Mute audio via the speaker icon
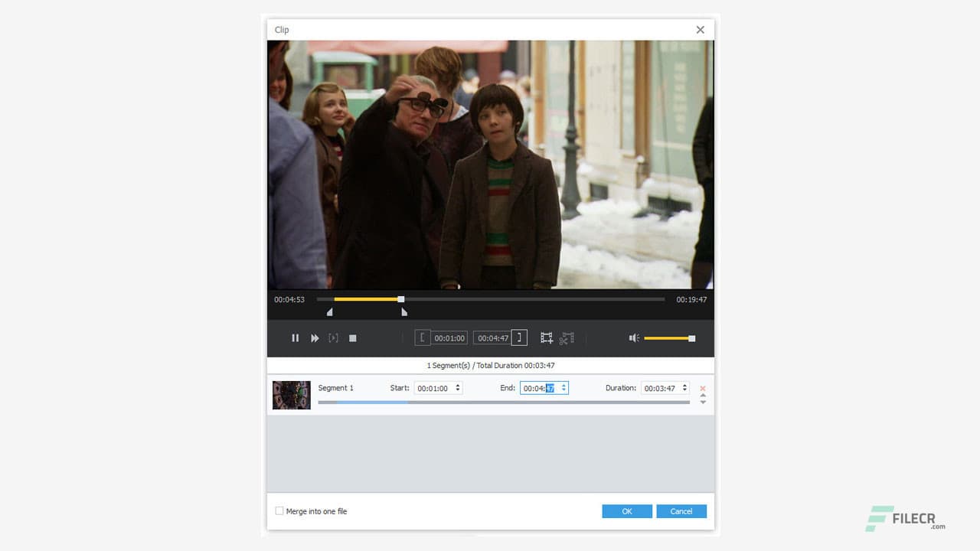The image size is (980, 551). (633, 337)
